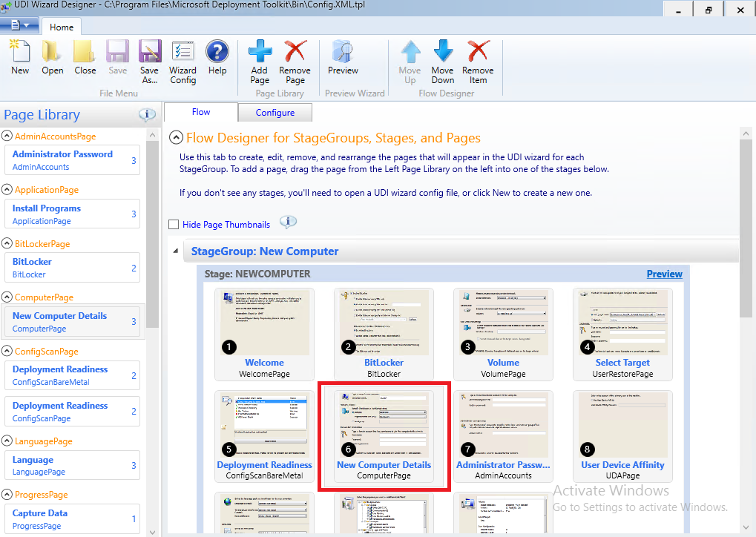Click Stage: NEWCOMPUTER header text
This screenshot has height=537, width=756.
coord(257,274)
